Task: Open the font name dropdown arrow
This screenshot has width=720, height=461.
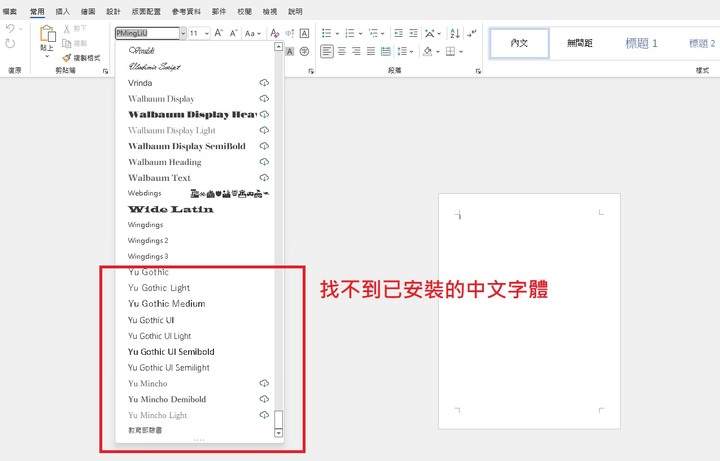Action: click(183, 33)
